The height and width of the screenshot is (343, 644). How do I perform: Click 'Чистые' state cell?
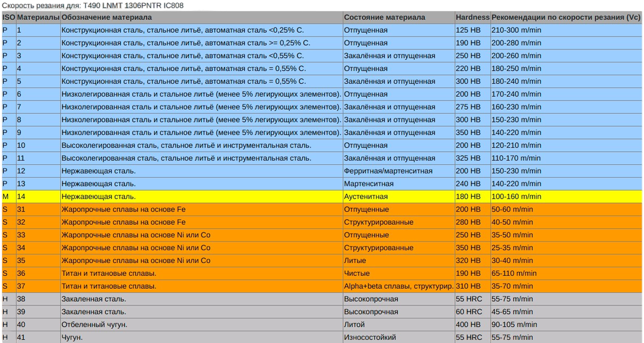coord(398,274)
